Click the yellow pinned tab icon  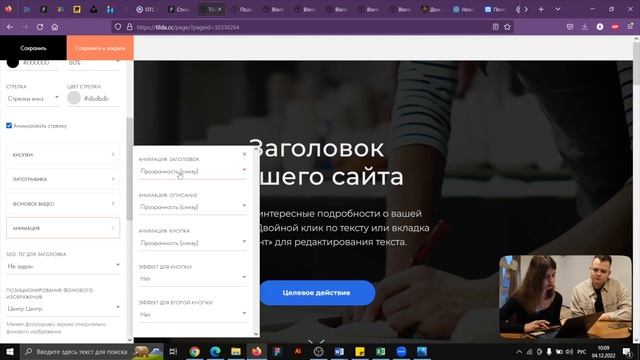tap(77, 9)
